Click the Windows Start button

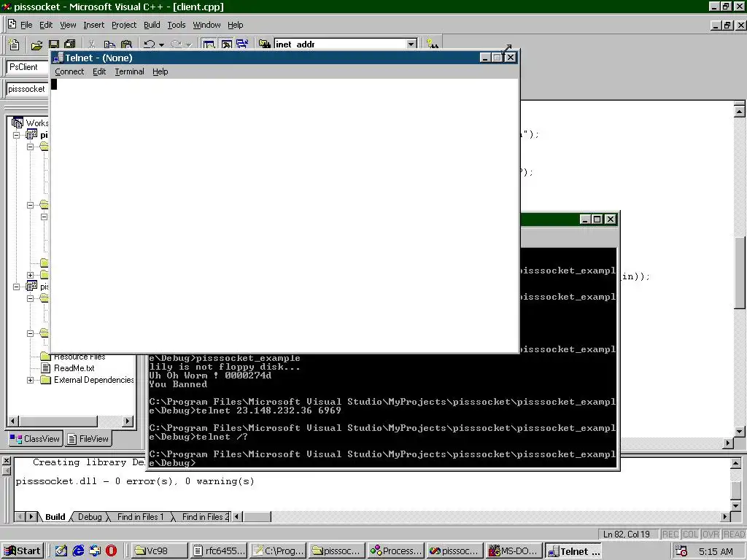click(23, 551)
